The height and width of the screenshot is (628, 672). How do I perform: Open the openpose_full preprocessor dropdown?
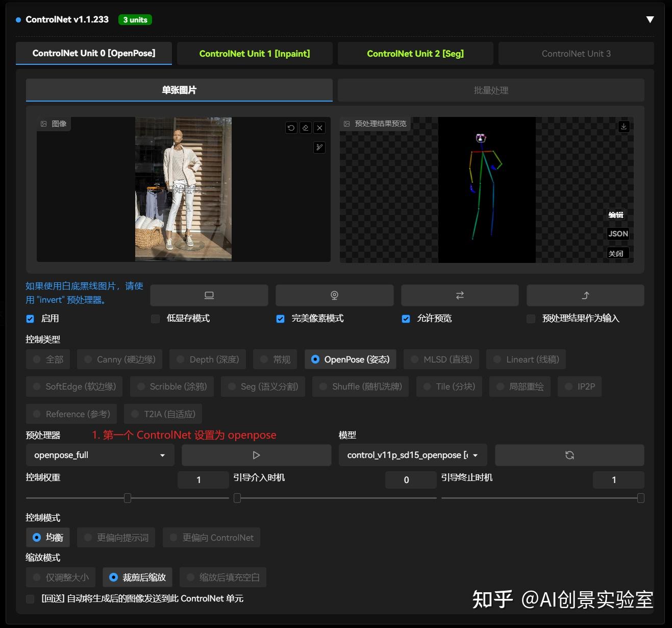(x=99, y=455)
